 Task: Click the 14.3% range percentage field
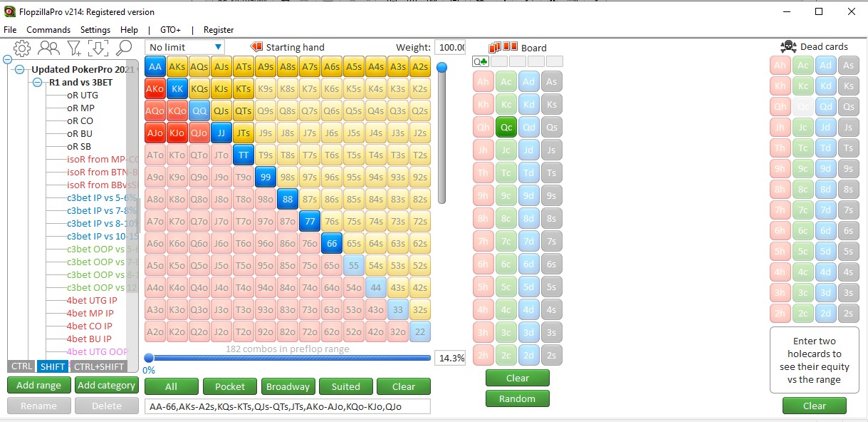tap(450, 358)
